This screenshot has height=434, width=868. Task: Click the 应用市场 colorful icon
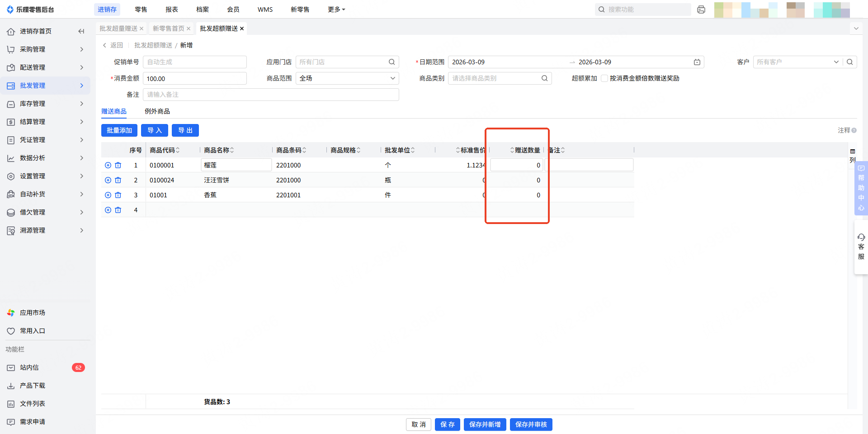[x=11, y=313]
